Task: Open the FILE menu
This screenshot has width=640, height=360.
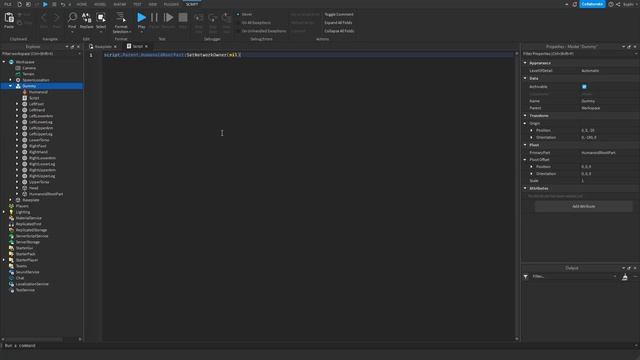Action: 8,4
